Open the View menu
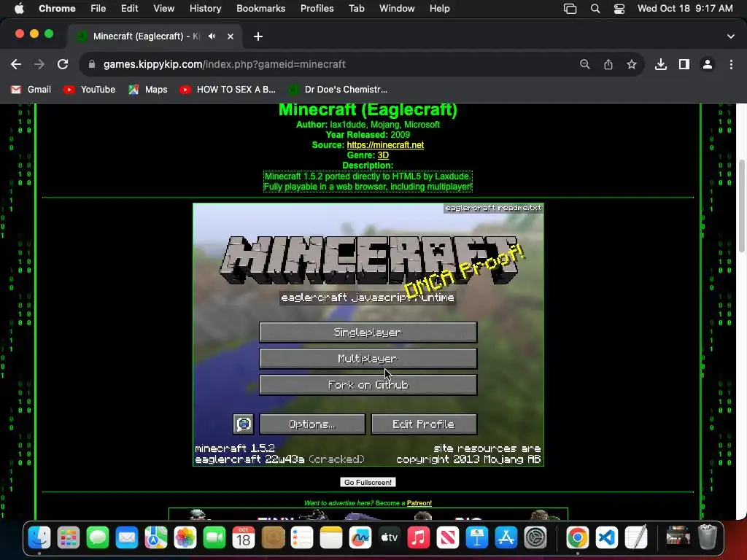This screenshot has width=747, height=560. (x=164, y=9)
